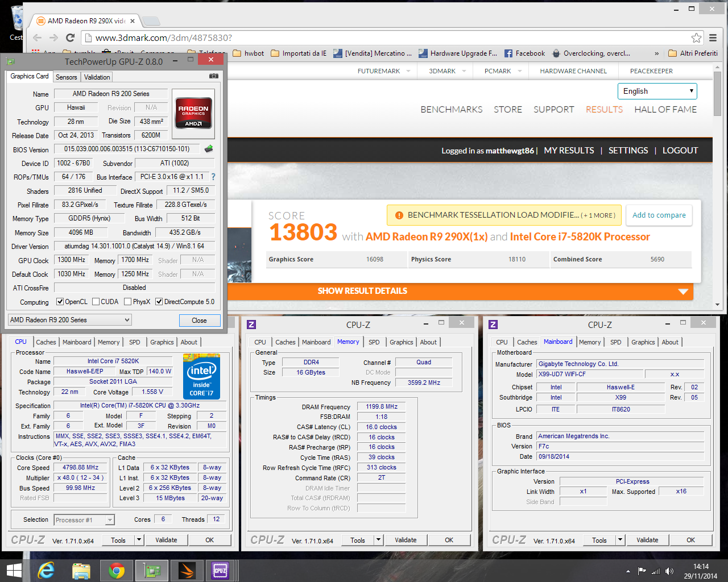Image resolution: width=728 pixels, height=582 pixels.
Task: Open Chrome hamburger menu
Action: [x=713, y=38]
